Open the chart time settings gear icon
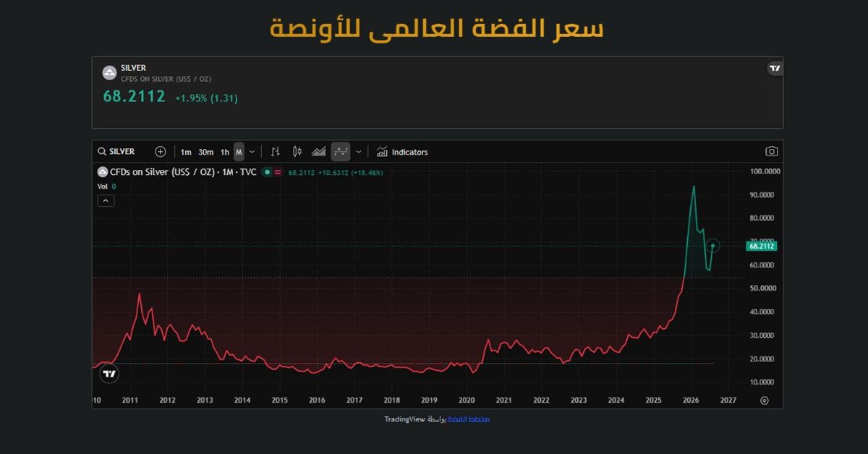 click(764, 400)
